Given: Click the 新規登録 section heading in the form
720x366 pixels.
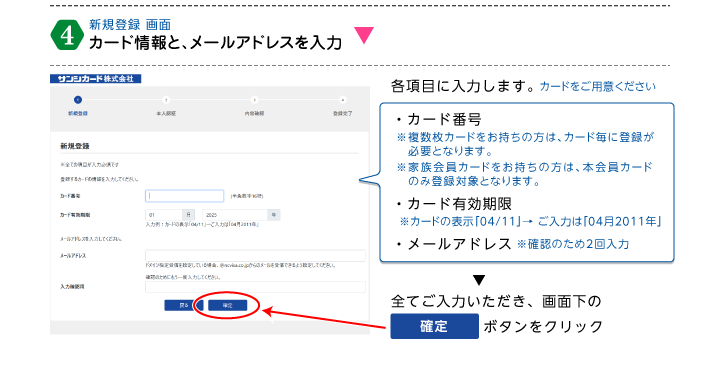Looking at the screenshot, I should 75,146.
